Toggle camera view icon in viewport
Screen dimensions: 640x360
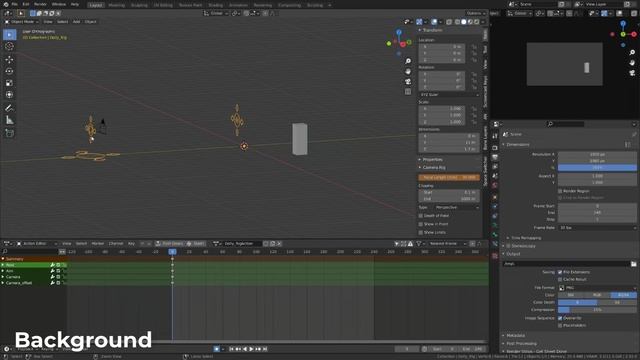point(408,82)
